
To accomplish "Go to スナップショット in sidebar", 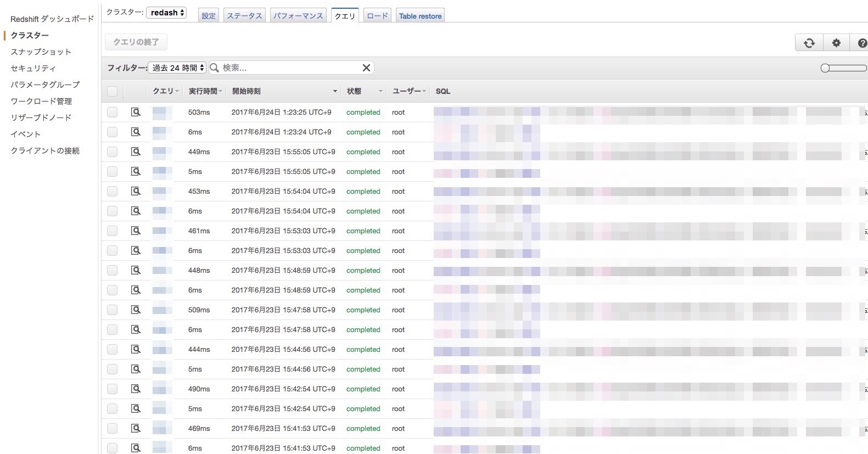I will point(41,52).
